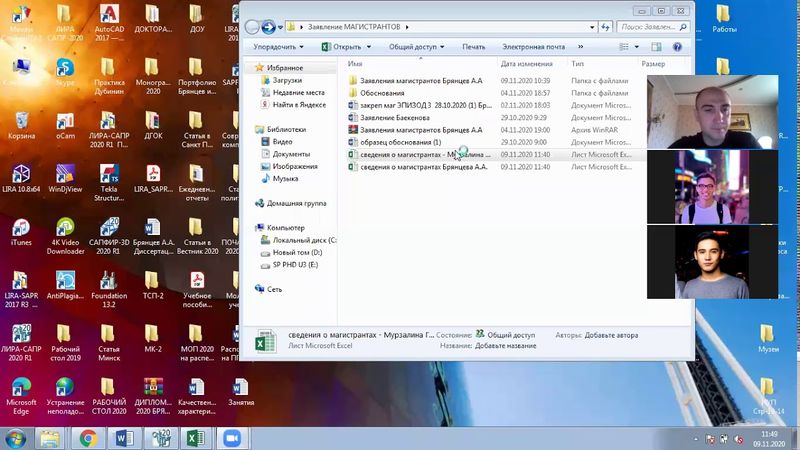Image resolution: width=800 pixels, height=450 pixels.
Task: Open the Общий доступ dropdown
Action: coord(416,46)
